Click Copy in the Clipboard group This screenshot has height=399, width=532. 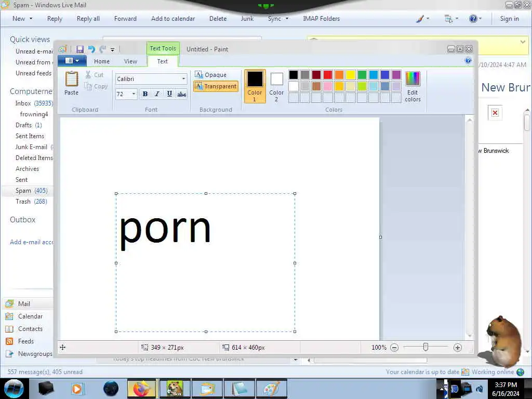pyautogui.click(x=96, y=86)
